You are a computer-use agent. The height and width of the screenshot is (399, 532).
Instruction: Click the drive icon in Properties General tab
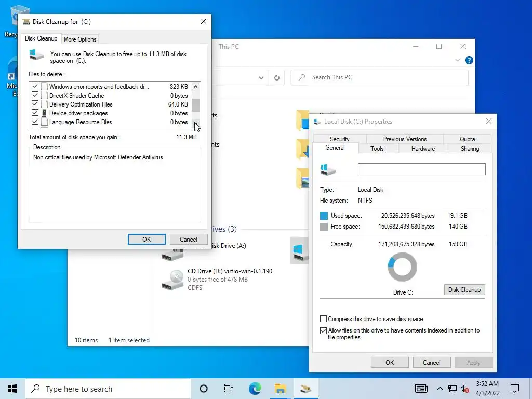tap(328, 169)
